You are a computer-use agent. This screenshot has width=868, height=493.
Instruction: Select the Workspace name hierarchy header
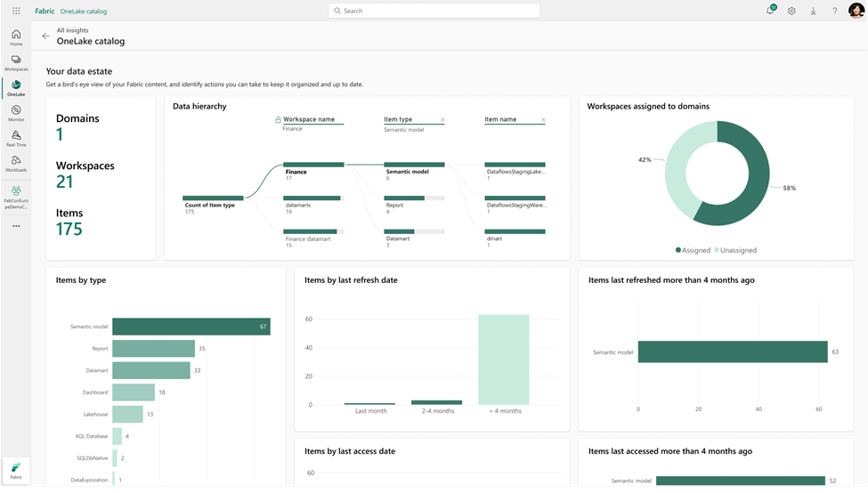(309, 119)
